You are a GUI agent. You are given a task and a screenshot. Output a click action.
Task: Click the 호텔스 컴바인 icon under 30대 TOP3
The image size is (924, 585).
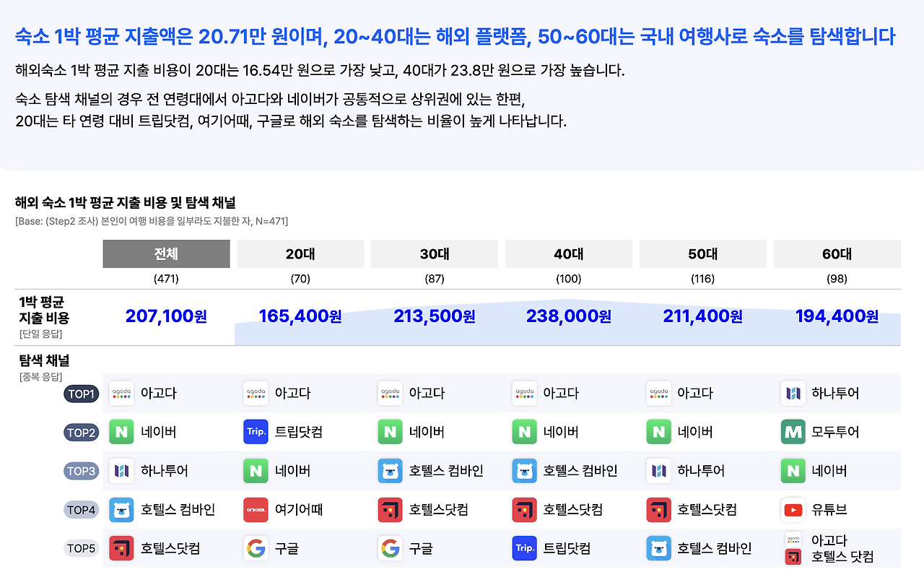(389, 470)
